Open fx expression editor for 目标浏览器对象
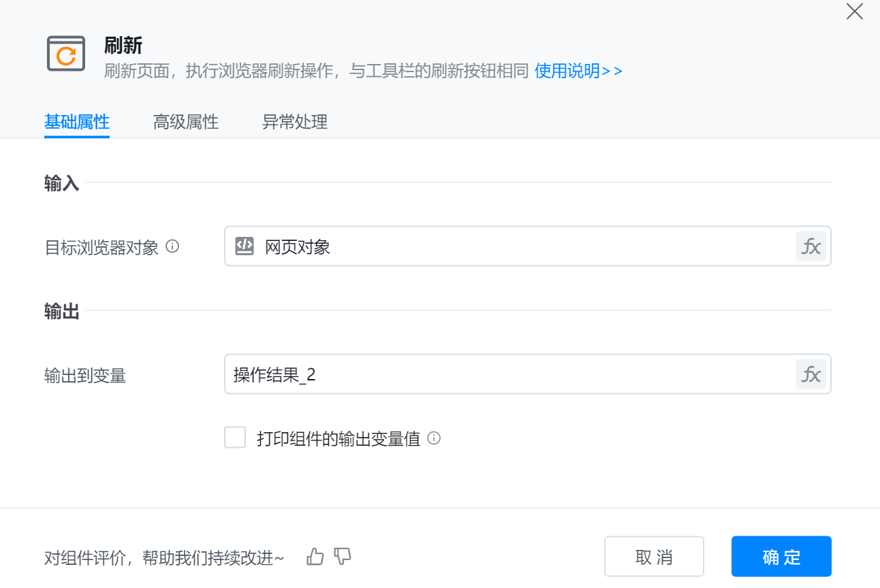 pos(811,246)
